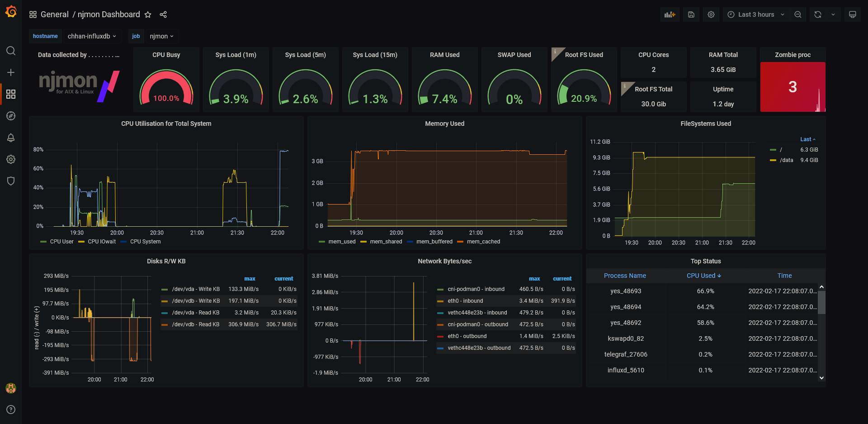868x424 pixels.
Task: Open the Last 3 hours time picker
Action: (x=756, y=14)
